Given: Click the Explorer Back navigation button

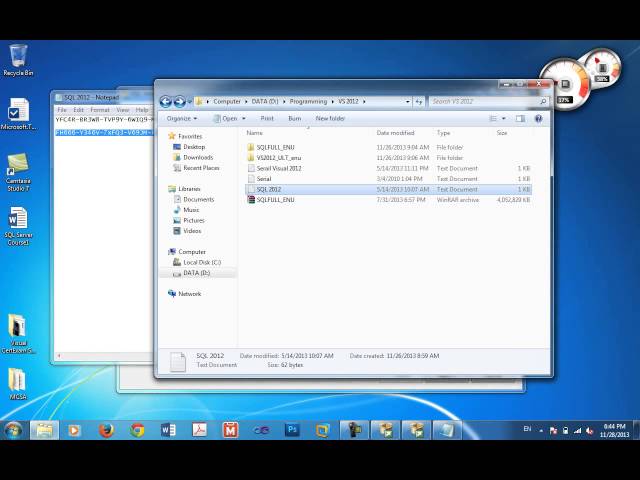Looking at the screenshot, I should [165, 102].
